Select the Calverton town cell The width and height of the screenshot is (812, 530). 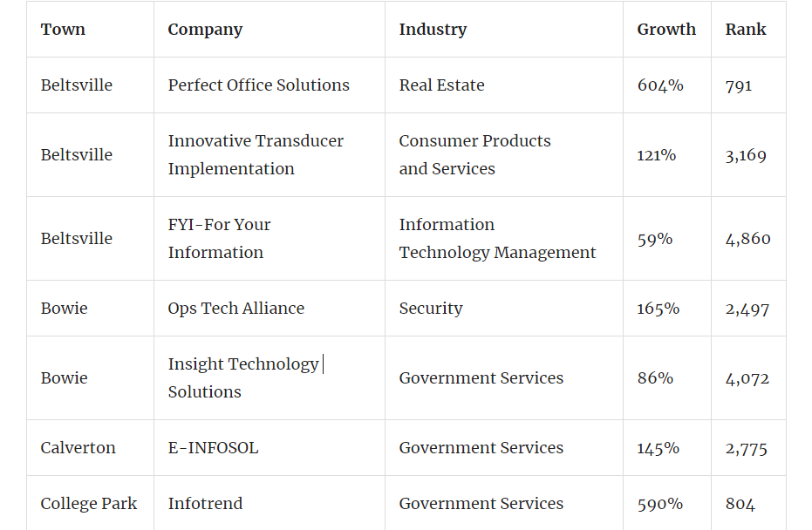pyautogui.click(x=78, y=448)
